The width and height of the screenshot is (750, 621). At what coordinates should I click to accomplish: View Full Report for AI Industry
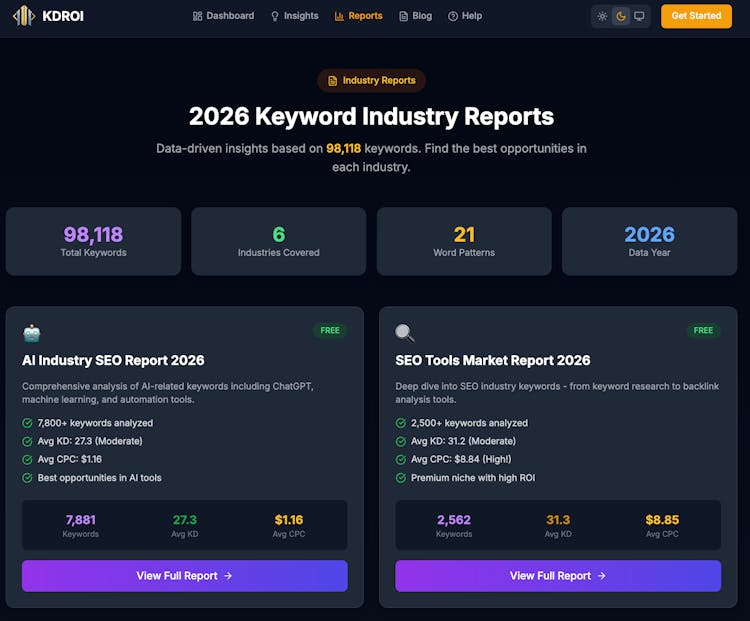click(x=184, y=576)
